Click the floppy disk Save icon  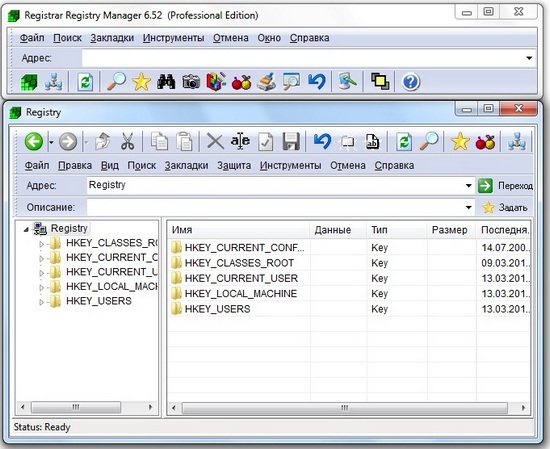pos(291,142)
